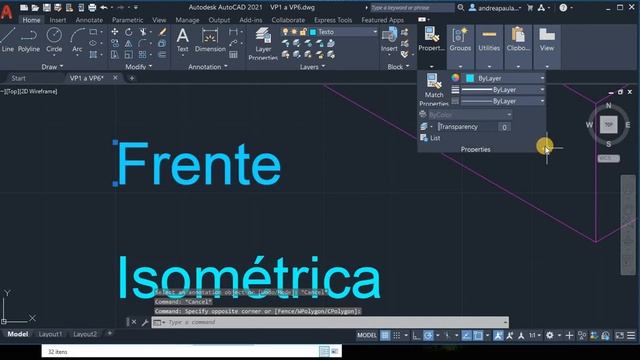Toggle Ortho mode in status bar
The image size is (640, 360).
click(416, 336)
